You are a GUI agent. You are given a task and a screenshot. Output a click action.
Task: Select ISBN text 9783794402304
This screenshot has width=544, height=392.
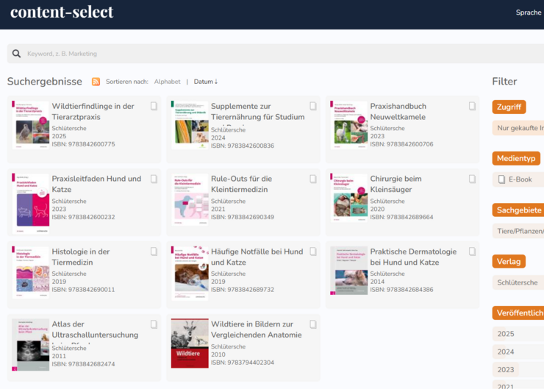(x=251, y=363)
